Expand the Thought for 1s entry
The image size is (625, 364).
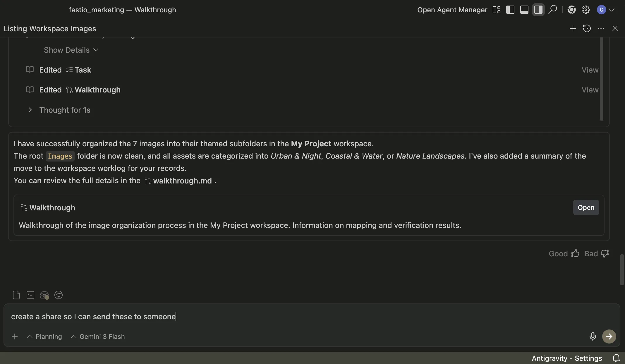click(65, 110)
